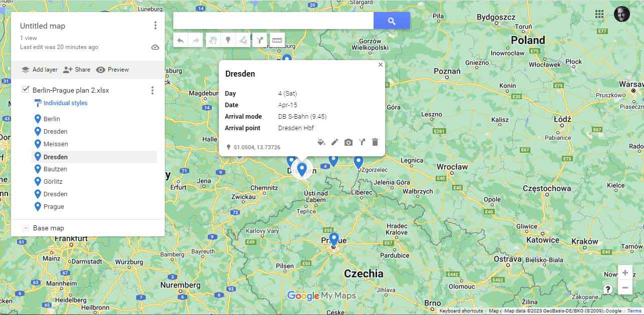
Task: Get directions to here from Dresden popup
Action: [x=362, y=142]
